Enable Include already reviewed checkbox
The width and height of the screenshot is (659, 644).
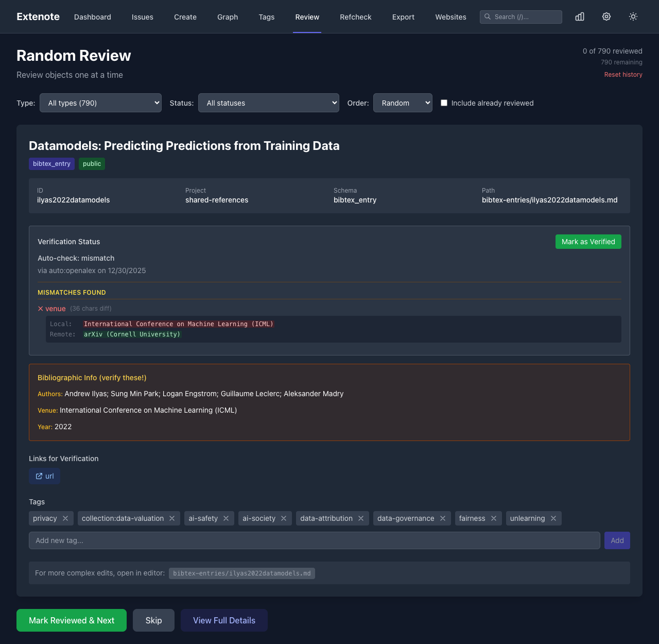point(444,103)
